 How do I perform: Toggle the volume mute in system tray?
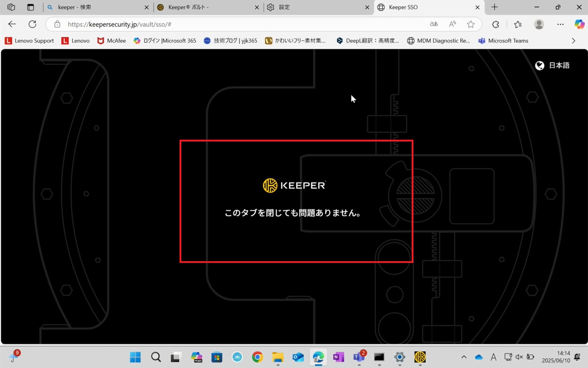(519, 357)
